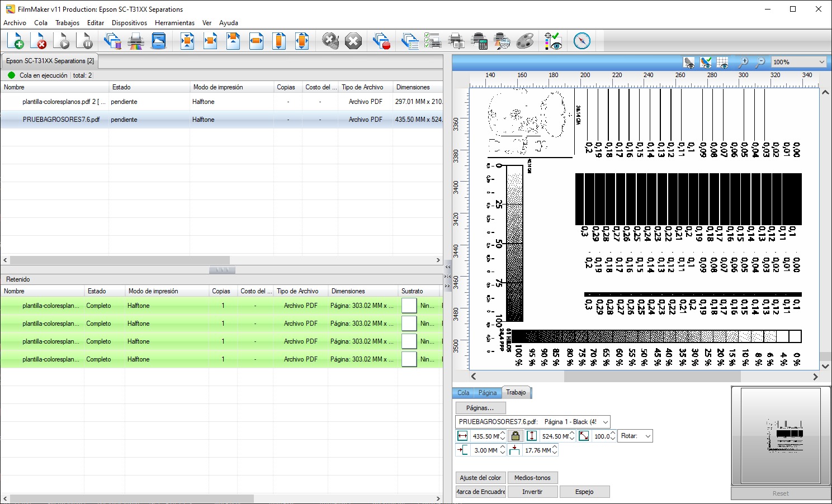
Task: Click the Páginas... button
Action: [x=480, y=408]
